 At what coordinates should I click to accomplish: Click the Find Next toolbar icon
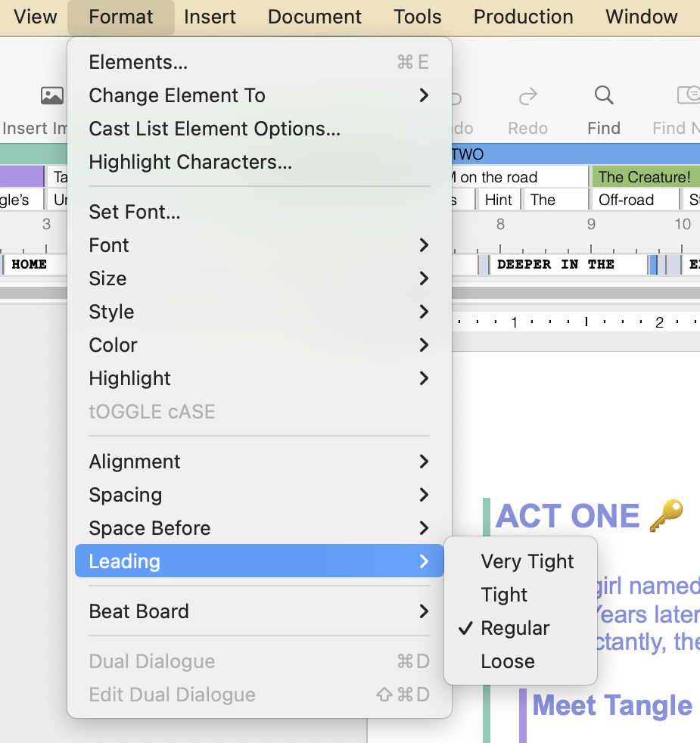coord(686,95)
